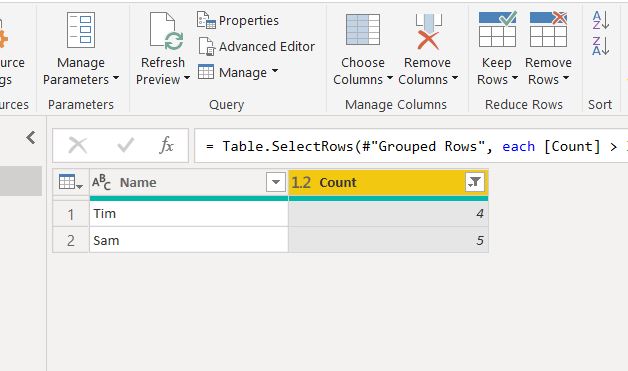Expand the Choose Columns dropdown arrow
The width and height of the screenshot is (628, 371).
tap(389, 79)
